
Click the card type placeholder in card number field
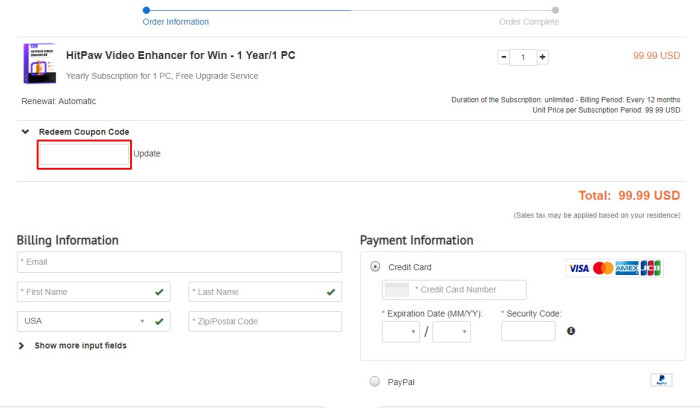[396, 290]
